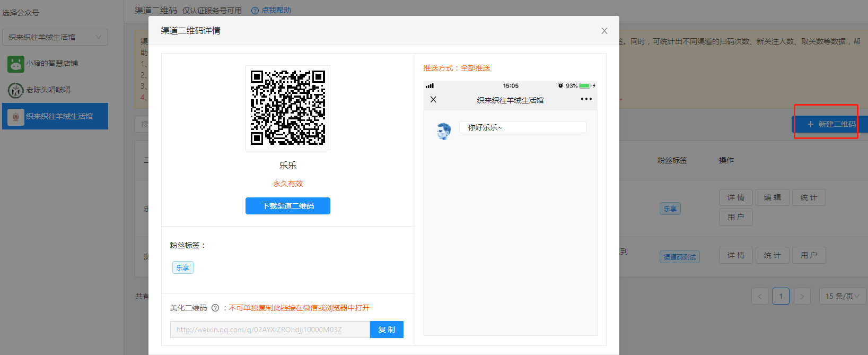868x355 pixels.
Task: Click the 乐乐 QR code name
Action: (x=288, y=166)
